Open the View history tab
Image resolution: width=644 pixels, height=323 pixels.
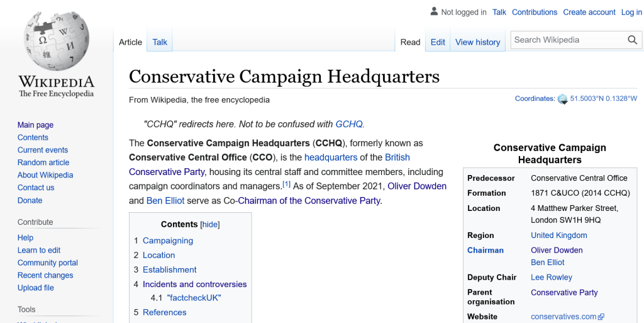click(x=477, y=42)
